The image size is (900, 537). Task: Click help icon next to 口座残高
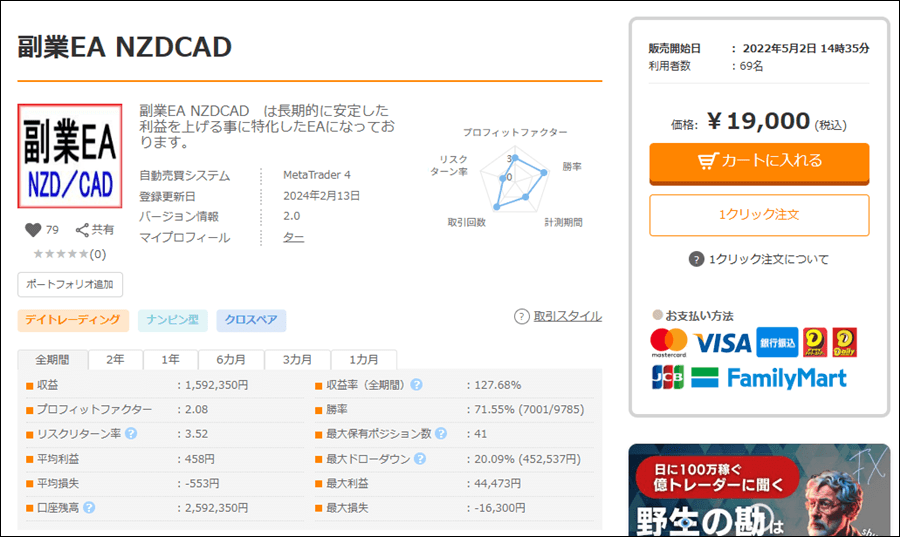pyautogui.click(x=89, y=508)
